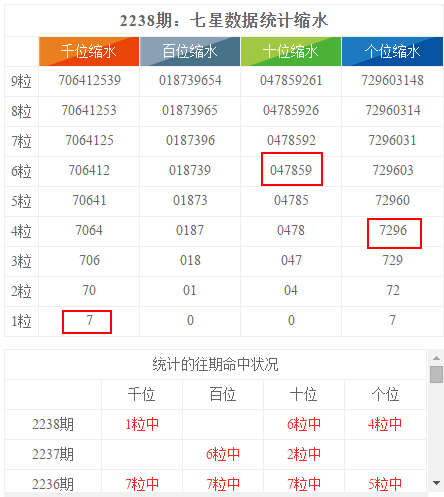Click the 2238期 row label in history
Viewport: 444px width, 497px height.
(53, 425)
